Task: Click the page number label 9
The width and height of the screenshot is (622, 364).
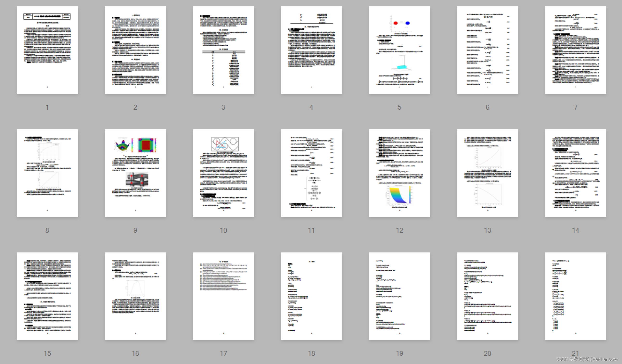Action: 135,231
